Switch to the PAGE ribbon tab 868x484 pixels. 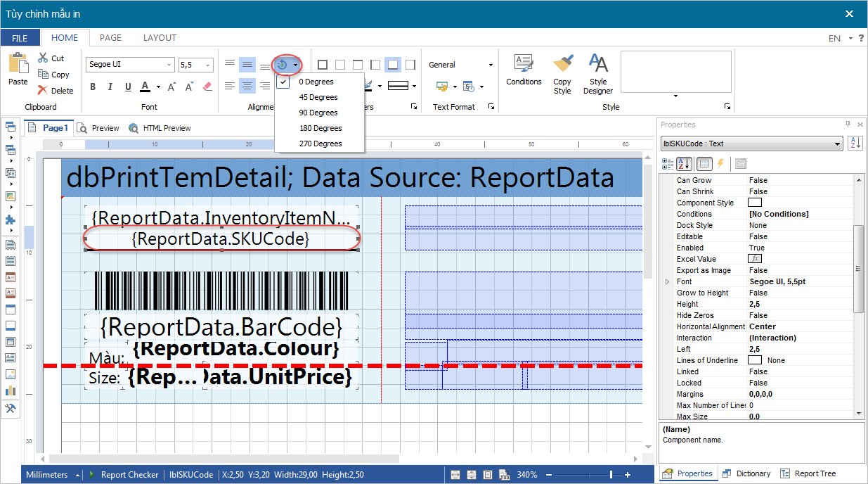[110, 38]
